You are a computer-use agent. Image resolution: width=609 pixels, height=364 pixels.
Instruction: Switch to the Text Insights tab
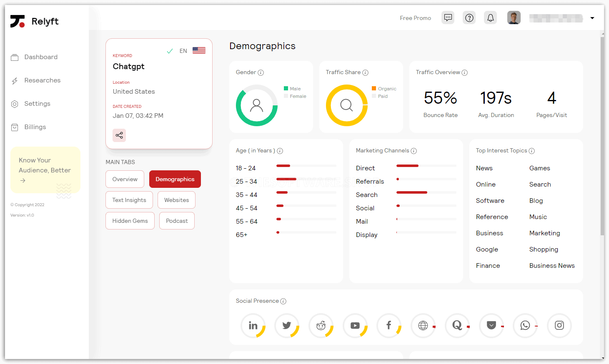(129, 200)
